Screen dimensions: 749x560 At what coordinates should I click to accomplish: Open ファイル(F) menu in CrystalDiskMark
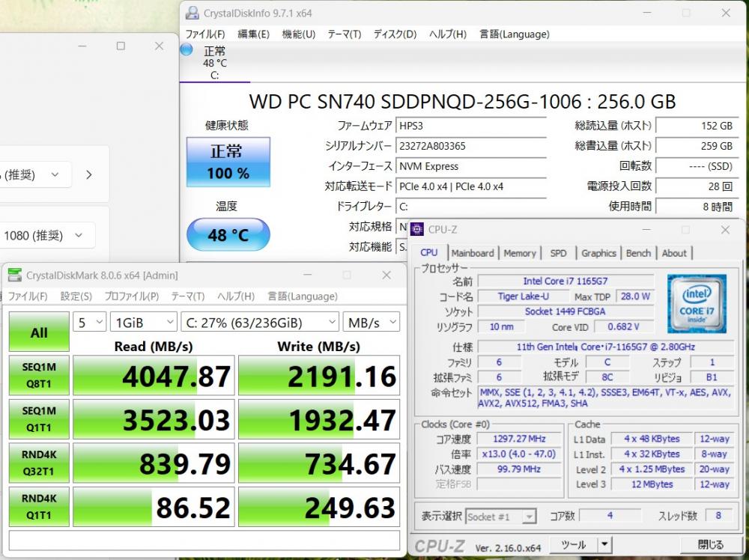28,296
